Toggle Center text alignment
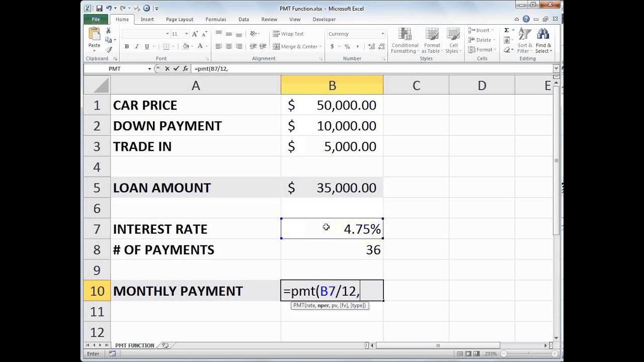The height and width of the screenshot is (362, 644). tap(229, 46)
